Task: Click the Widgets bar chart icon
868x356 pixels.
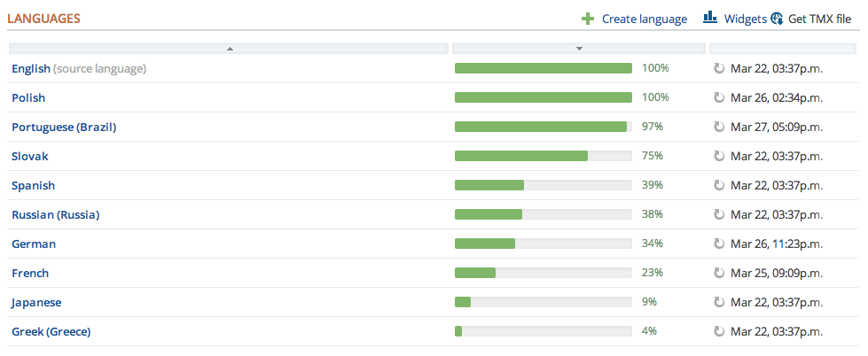Action: pos(710,18)
